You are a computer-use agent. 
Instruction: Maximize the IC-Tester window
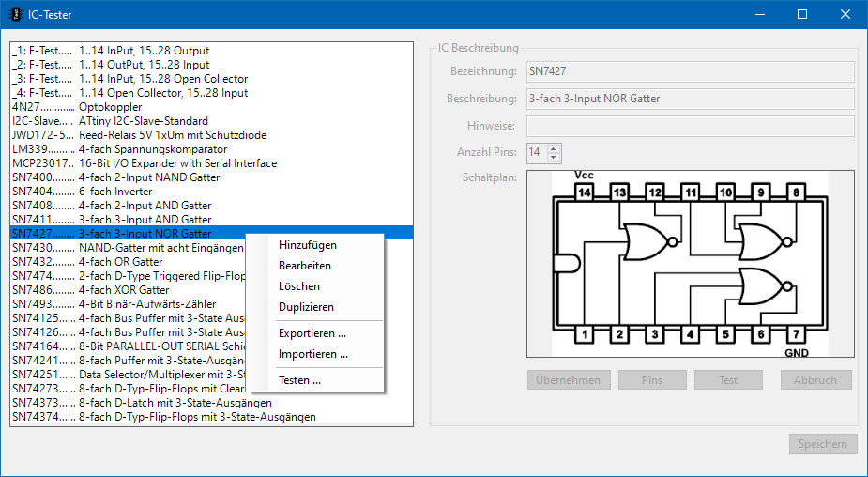pos(802,14)
